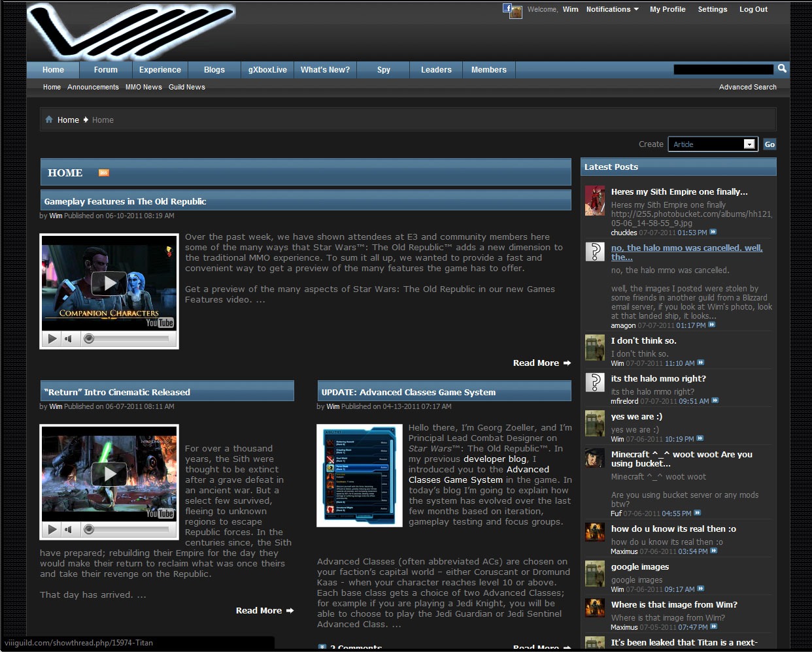Open 'no, the halo mmo was cancelled' post
Image resolution: width=812 pixels, height=652 pixels.
click(687, 252)
